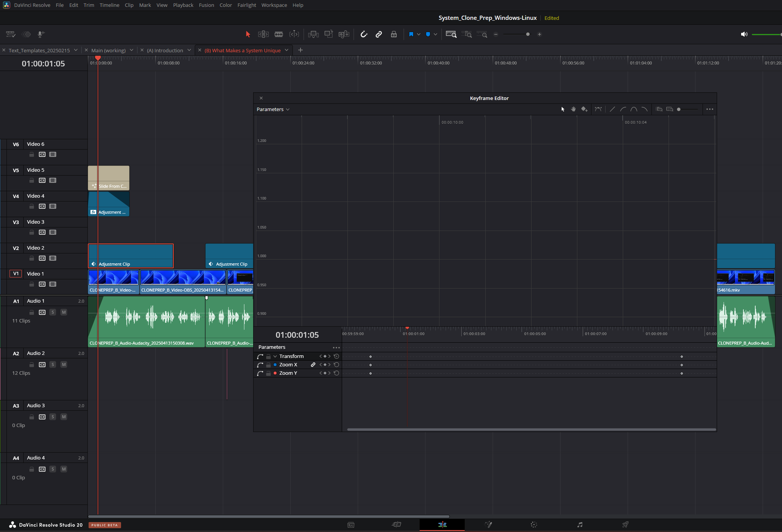Select the Keyframe Editor hand pan tool
Screen dimensions: 782x532
point(574,109)
